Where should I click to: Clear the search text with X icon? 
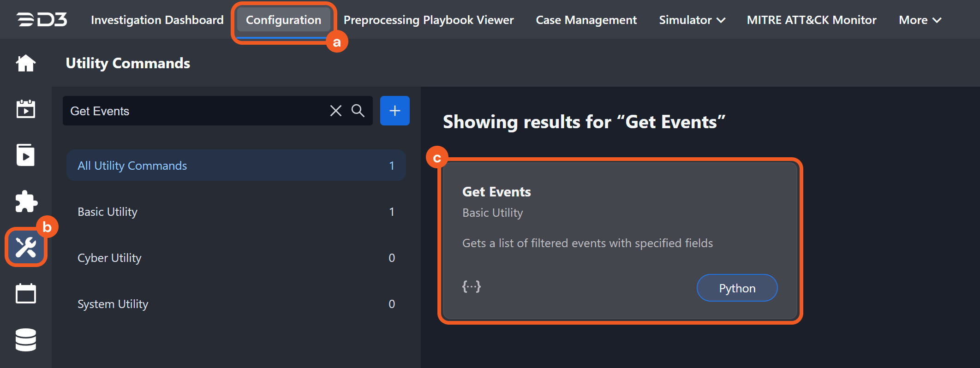[x=335, y=111]
